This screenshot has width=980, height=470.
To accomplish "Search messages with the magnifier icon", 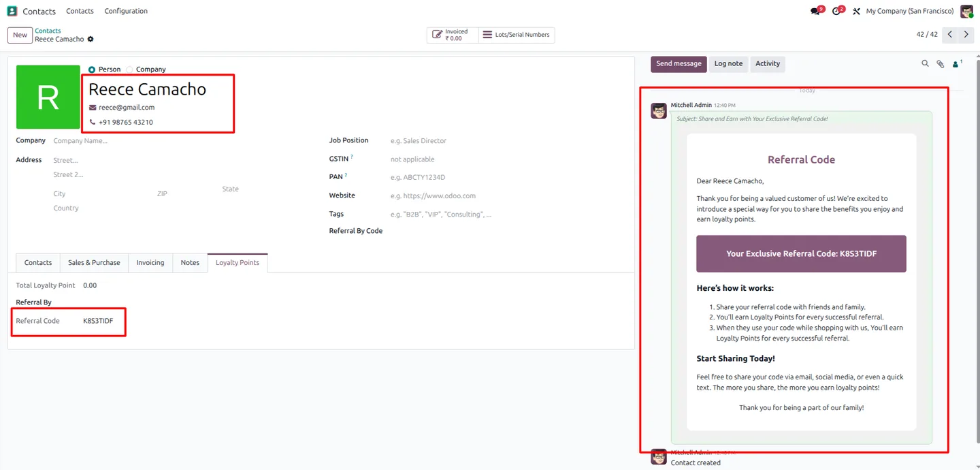I will 925,63.
